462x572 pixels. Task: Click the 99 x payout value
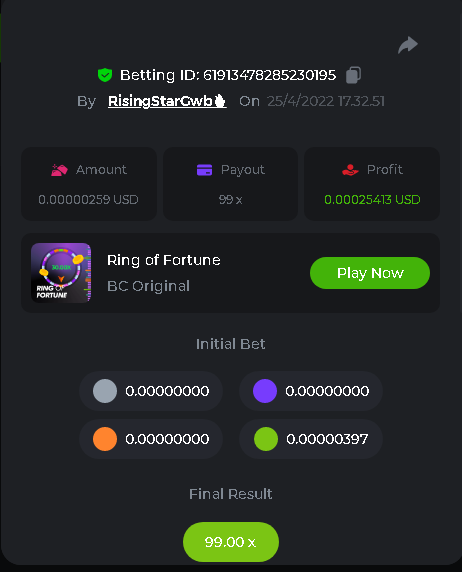(230, 200)
